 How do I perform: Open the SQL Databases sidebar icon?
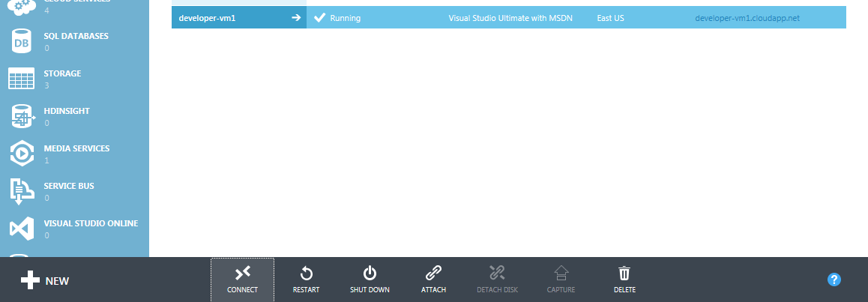(x=22, y=41)
